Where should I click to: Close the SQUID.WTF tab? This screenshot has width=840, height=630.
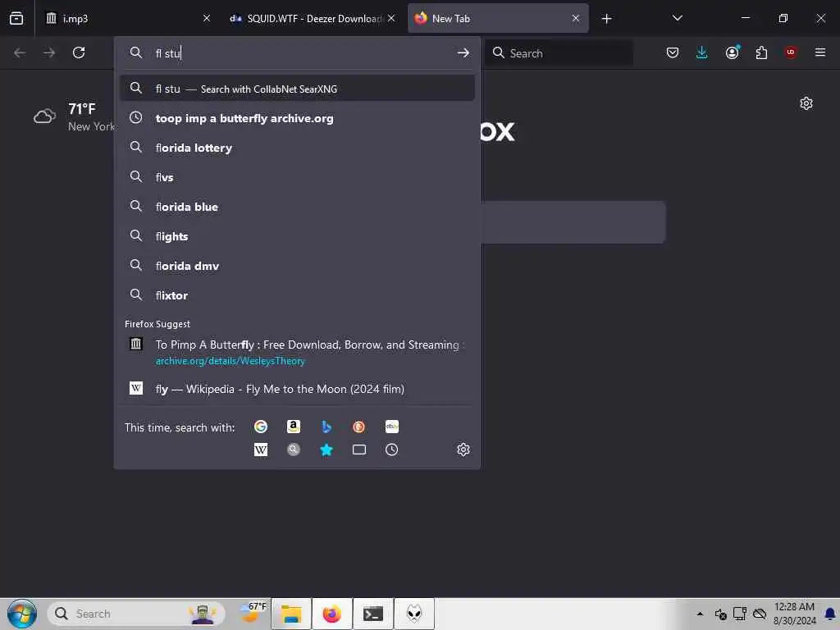coord(391,18)
